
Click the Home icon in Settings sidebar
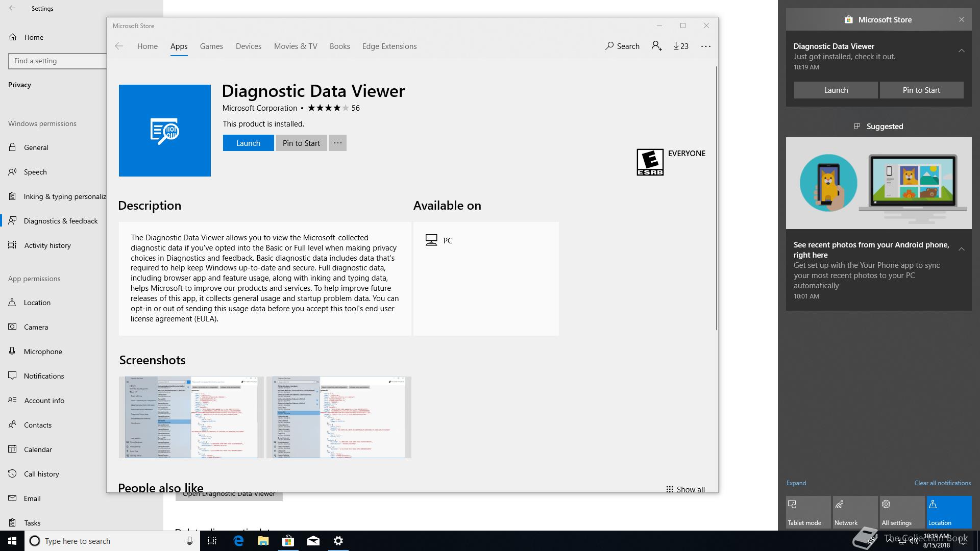point(13,37)
